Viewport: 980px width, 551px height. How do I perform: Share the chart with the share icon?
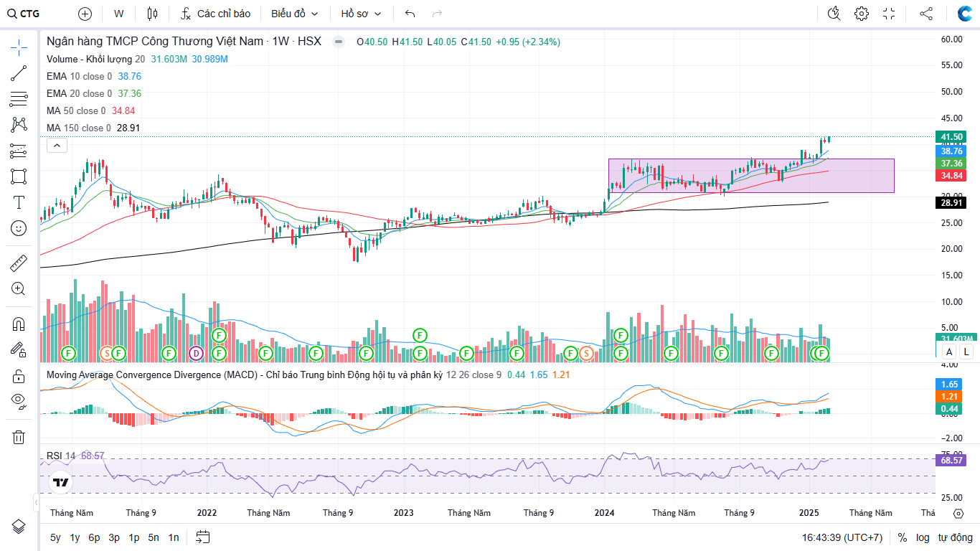click(x=926, y=14)
